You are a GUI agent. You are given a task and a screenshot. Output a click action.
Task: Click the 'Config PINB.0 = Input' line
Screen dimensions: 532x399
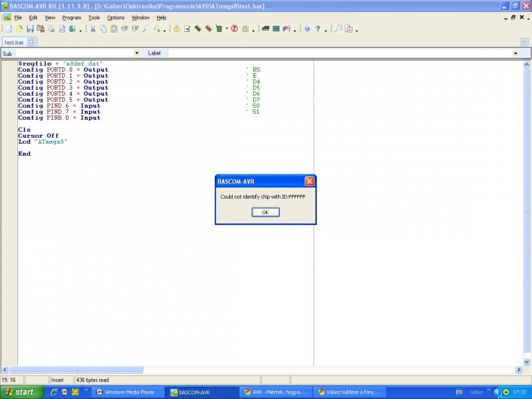pyautogui.click(x=59, y=118)
